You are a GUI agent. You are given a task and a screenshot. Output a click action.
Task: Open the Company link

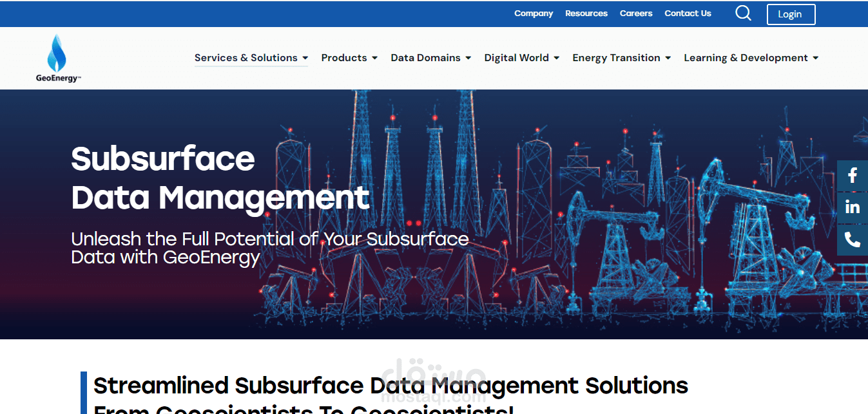[x=534, y=14]
